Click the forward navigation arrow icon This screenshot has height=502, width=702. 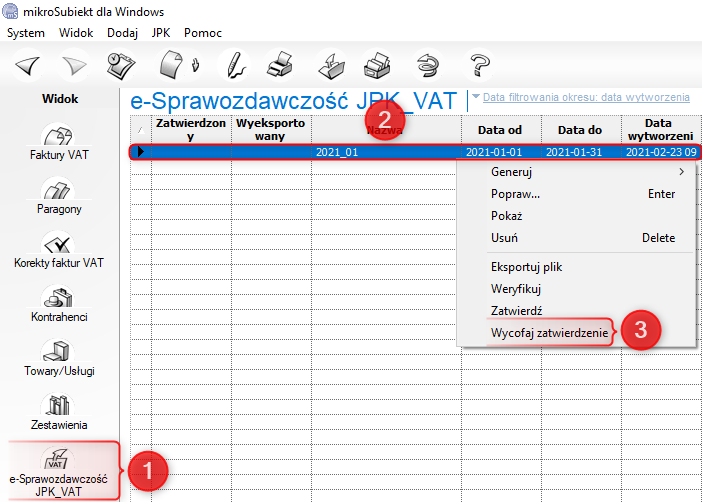point(74,66)
